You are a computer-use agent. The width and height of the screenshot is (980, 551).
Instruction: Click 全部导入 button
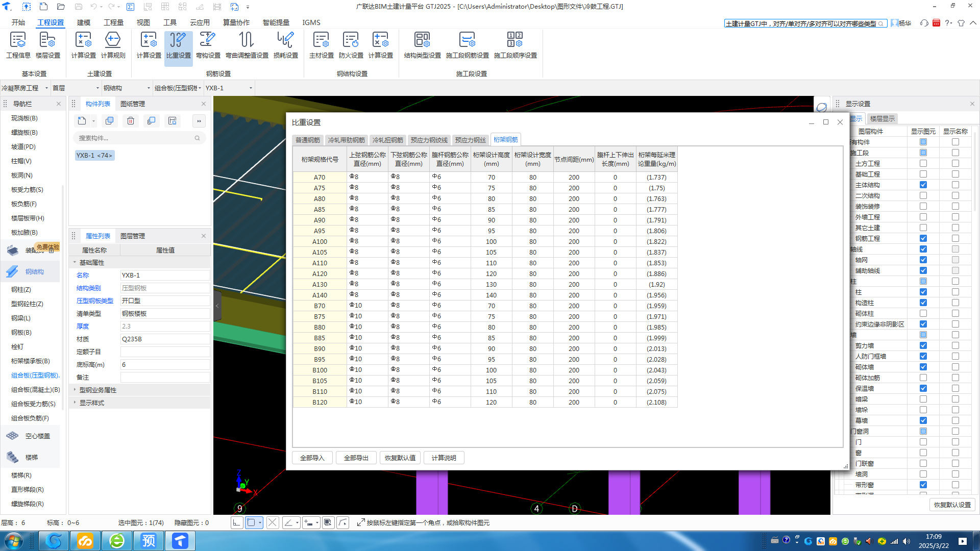click(312, 458)
